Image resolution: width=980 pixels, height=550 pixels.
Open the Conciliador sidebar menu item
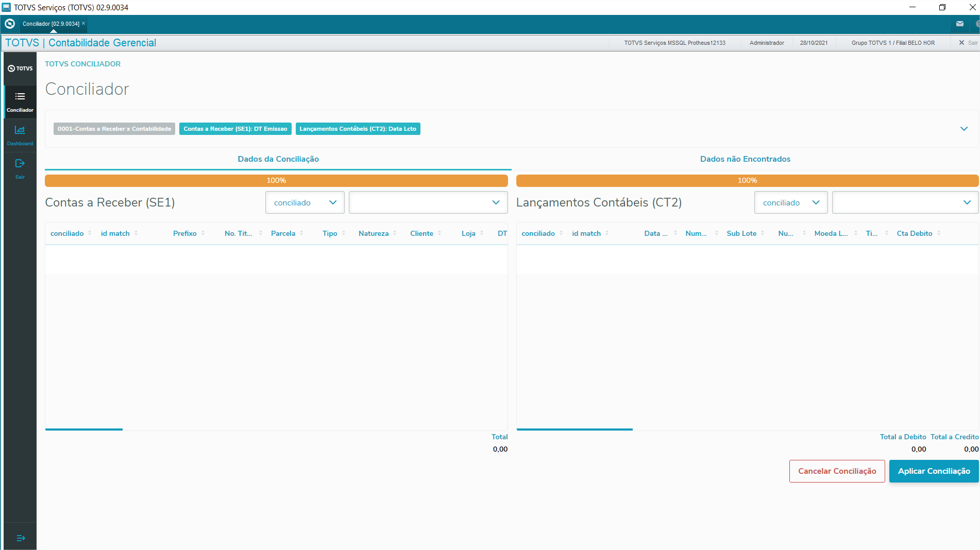(x=20, y=102)
